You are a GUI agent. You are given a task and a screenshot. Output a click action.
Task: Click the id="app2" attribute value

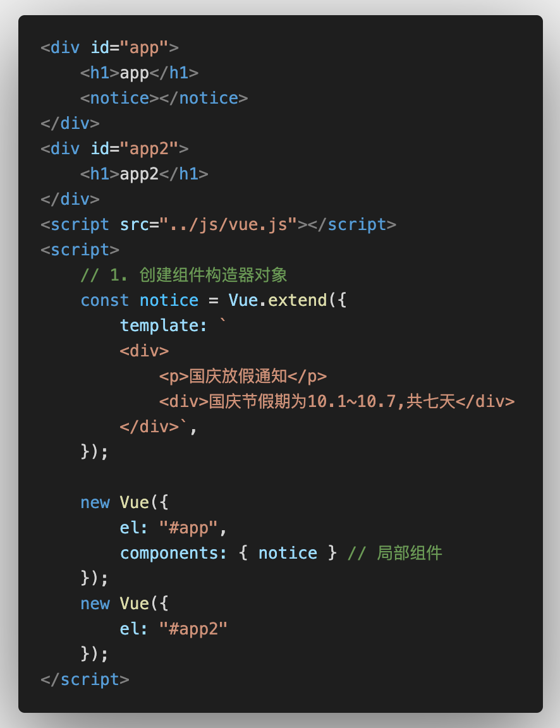coord(149,149)
